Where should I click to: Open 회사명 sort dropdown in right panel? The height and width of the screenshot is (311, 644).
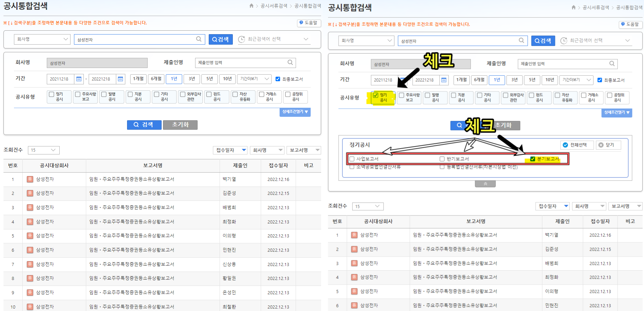589,206
